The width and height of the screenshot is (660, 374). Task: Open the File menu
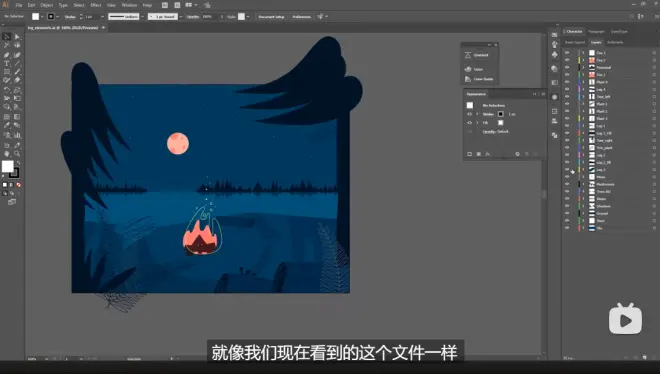point(19,5)
